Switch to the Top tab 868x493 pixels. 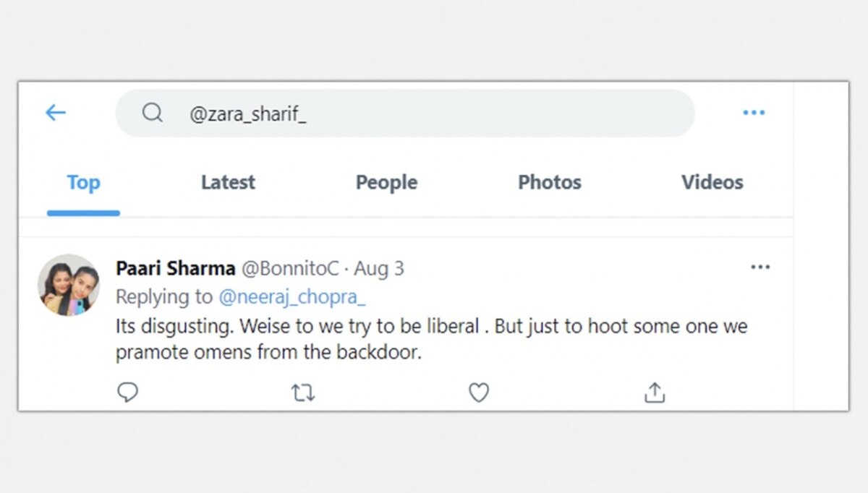click(x=83, y=183)
